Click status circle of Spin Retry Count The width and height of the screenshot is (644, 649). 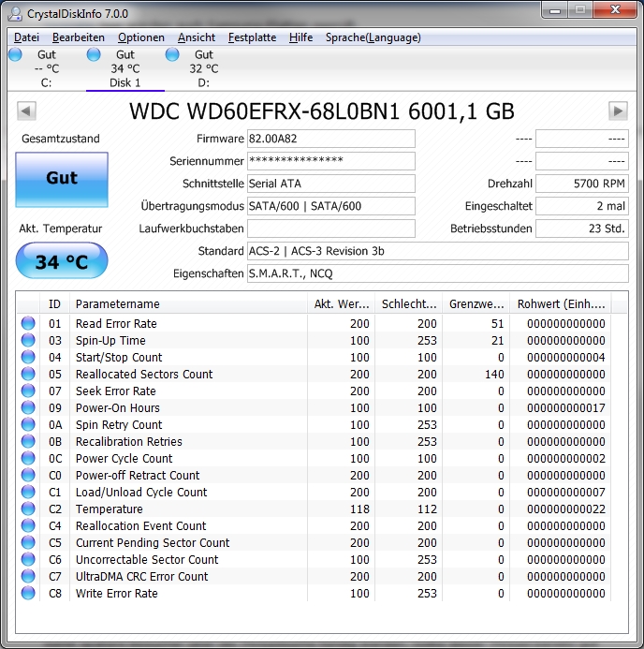(x=28, y=424)
